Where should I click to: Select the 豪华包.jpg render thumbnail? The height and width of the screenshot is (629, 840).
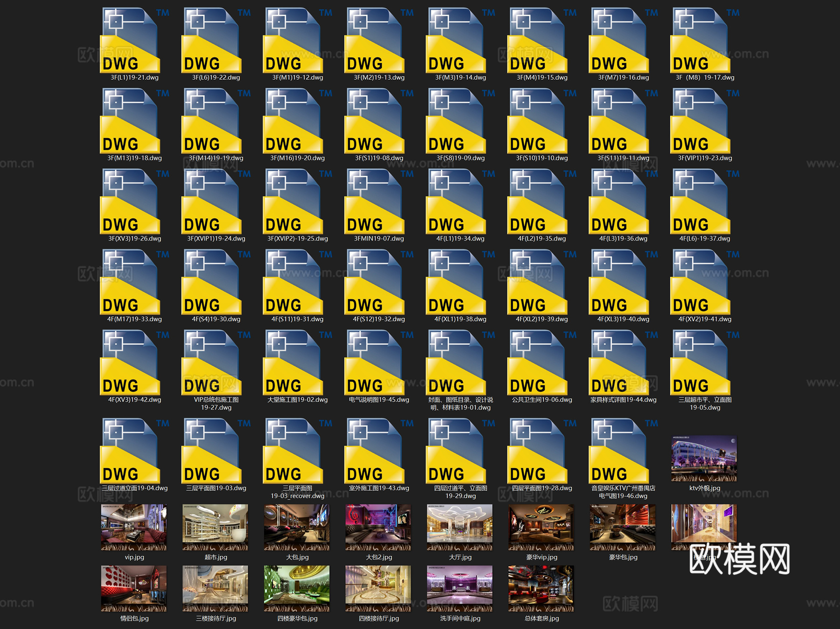point(623,528)
